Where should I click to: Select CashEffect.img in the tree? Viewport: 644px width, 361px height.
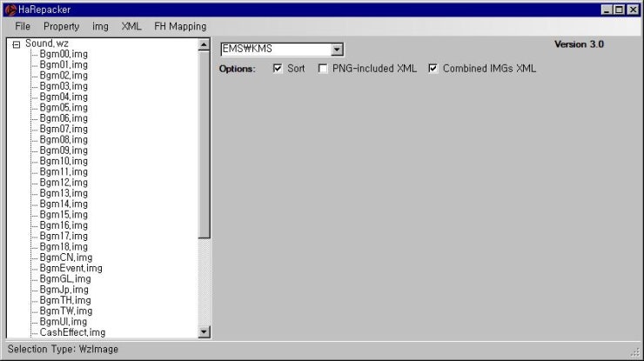73,332
